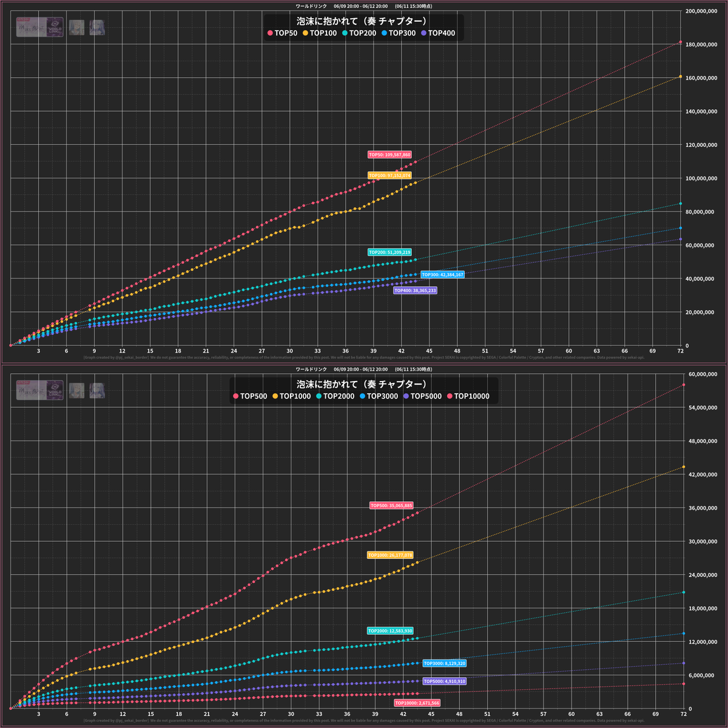Click the 'TOP3000: 8,129,320' data label
Screen dimensions: 728x728
445,664
